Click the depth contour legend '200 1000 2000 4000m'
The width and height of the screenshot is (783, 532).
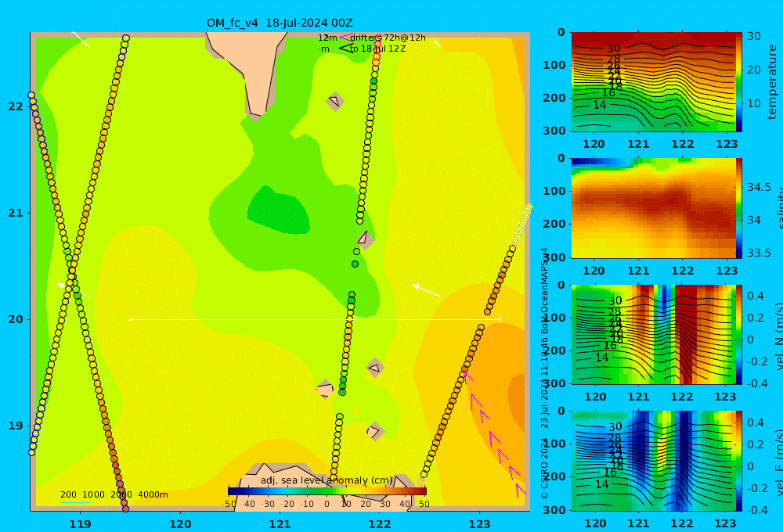click(x=114, y=494)
